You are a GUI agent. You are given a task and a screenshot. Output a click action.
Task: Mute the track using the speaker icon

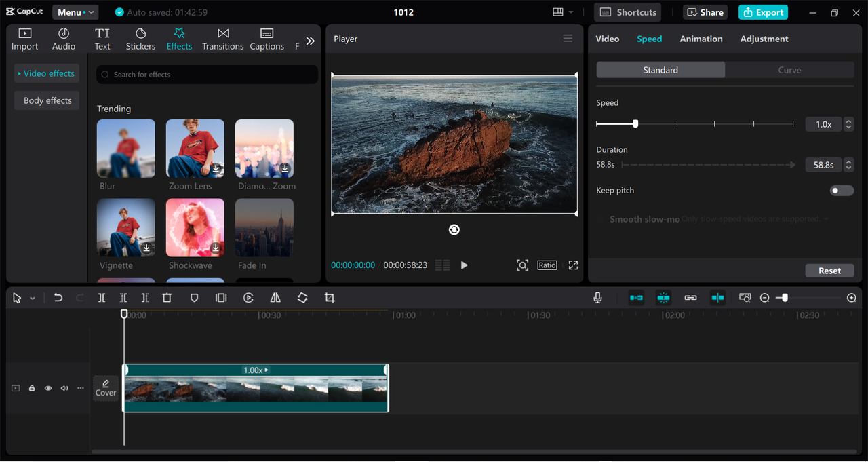[64, 388]
